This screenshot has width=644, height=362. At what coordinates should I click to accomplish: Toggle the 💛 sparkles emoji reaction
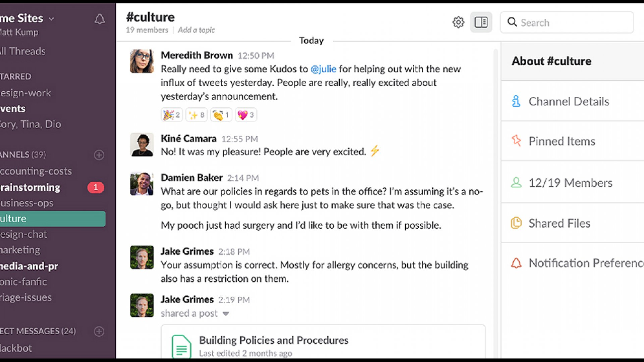click(196, 115)
